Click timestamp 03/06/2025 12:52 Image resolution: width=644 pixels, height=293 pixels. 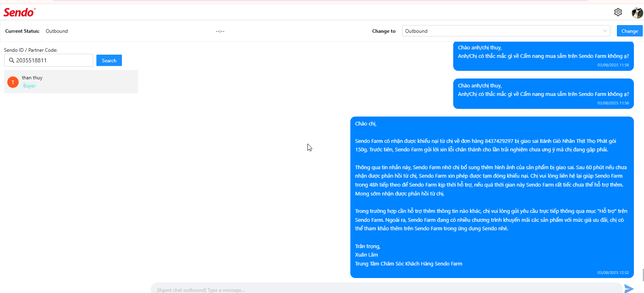[613, 273]
